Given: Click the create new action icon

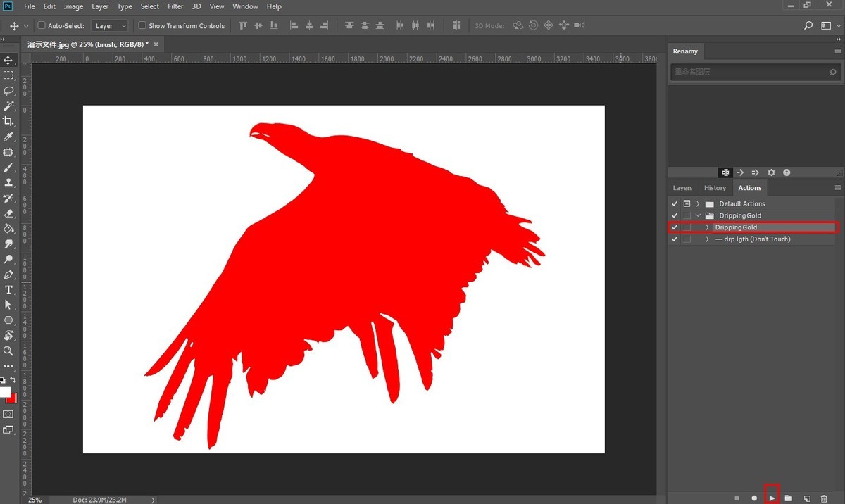Looking at the screenshot, I should (x=807, y=498).
